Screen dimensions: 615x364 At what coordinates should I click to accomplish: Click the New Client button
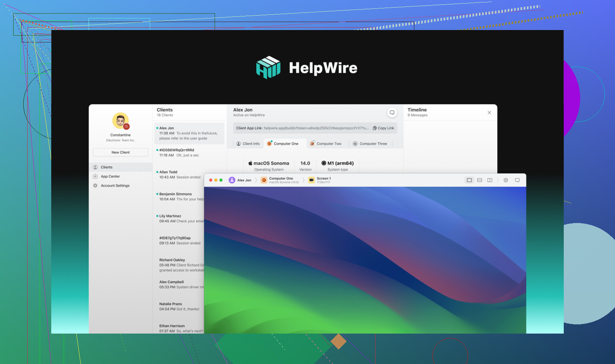point(121,152)
